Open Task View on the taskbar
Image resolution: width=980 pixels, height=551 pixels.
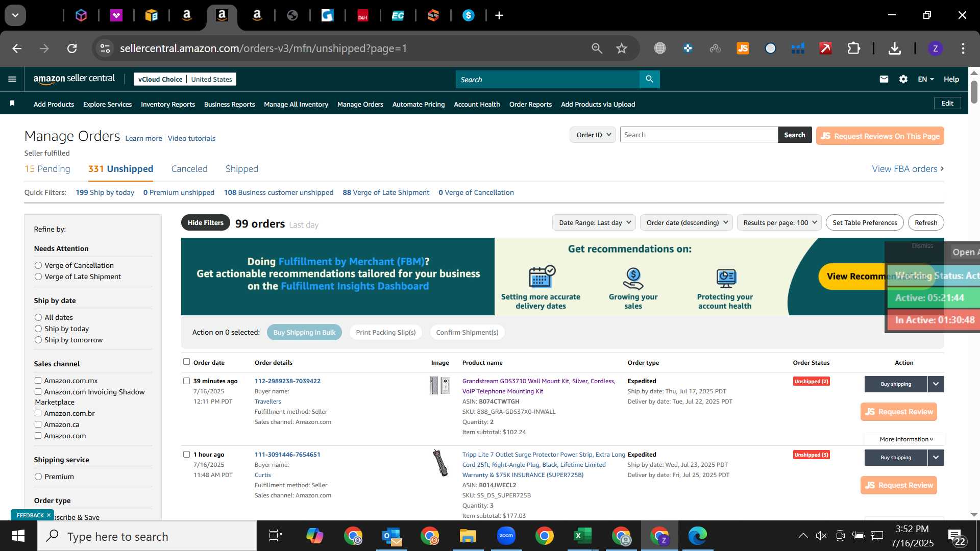(276, 536)
